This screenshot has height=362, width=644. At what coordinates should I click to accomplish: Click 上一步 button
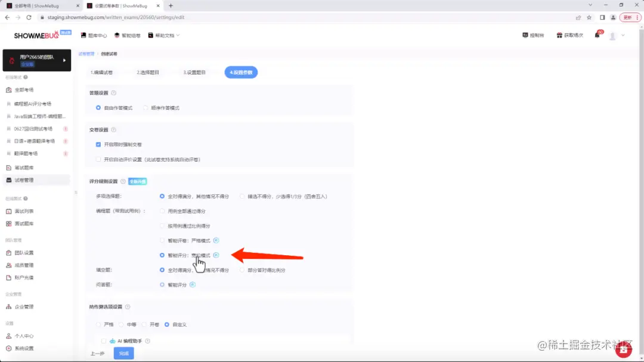(97, 354)
